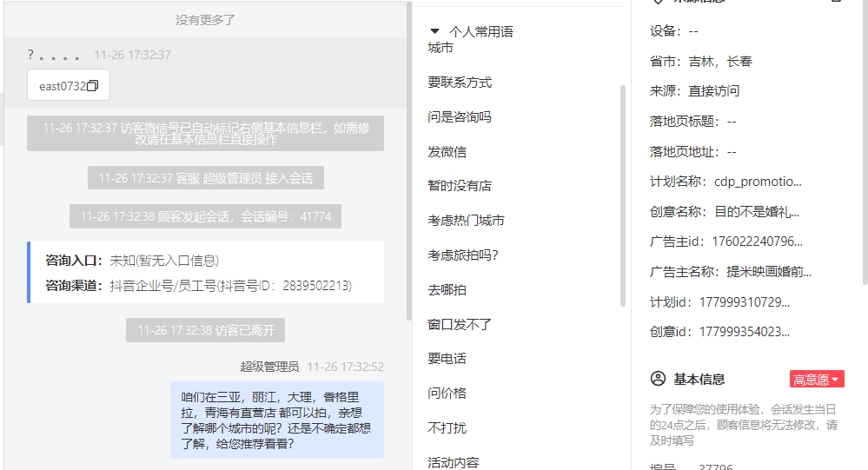The width and height of the screenshot is (868, 470).
Task: Select the 城市 quick phrase
Action: [441, 48]
